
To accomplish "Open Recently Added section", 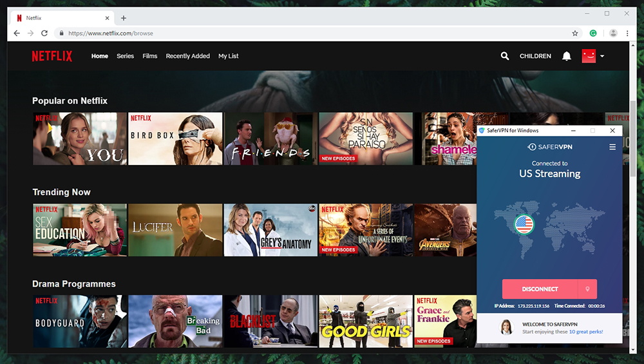I will (x=187, y=56).
